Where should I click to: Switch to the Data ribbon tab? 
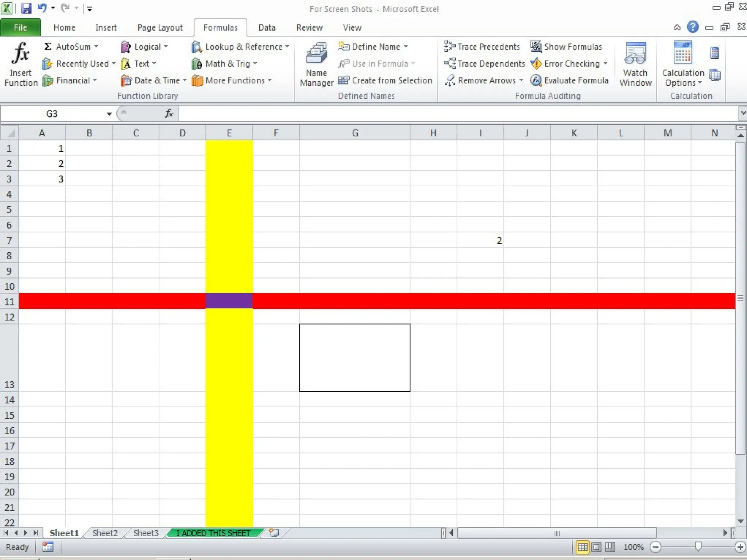coord(267,28)
